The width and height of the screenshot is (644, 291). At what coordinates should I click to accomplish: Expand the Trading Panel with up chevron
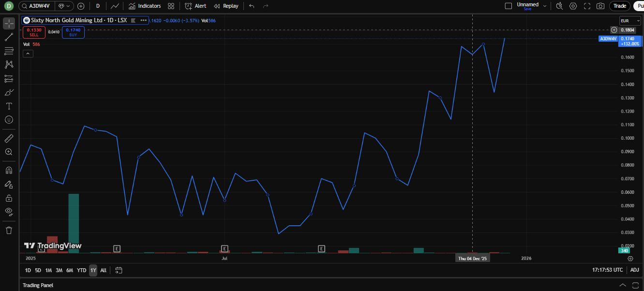[x=623, y=285]
